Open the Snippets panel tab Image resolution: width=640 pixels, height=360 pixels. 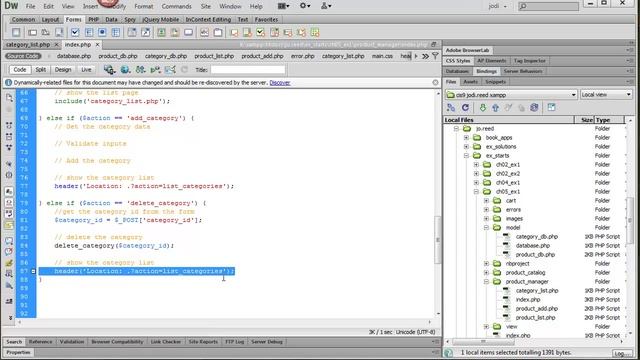tap(496, 82)
